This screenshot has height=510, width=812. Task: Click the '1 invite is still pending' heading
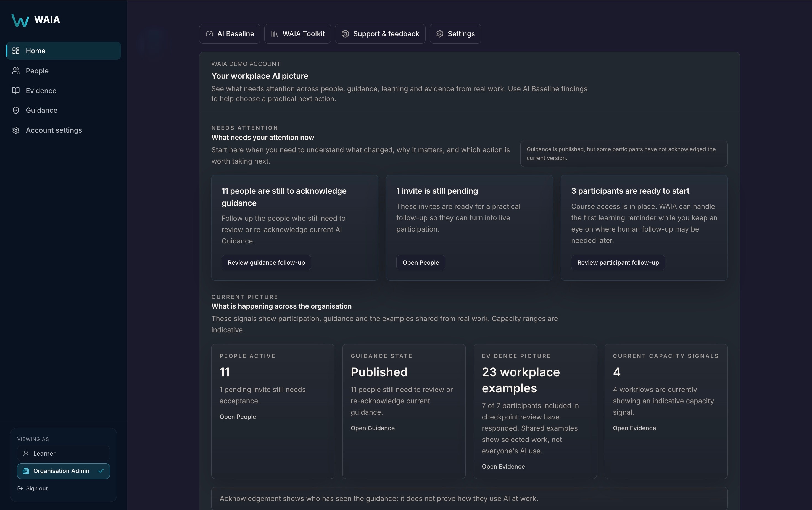(437, 191)
